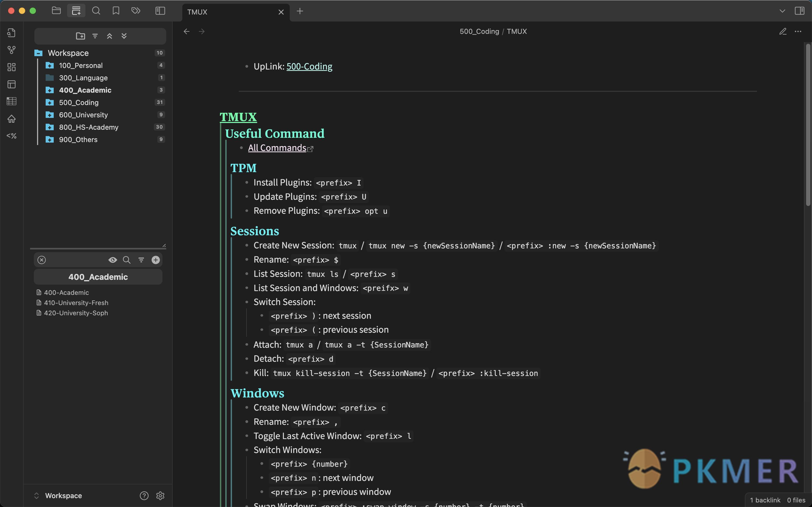Open the layout template ribbon icon

[x=11, y=84]
